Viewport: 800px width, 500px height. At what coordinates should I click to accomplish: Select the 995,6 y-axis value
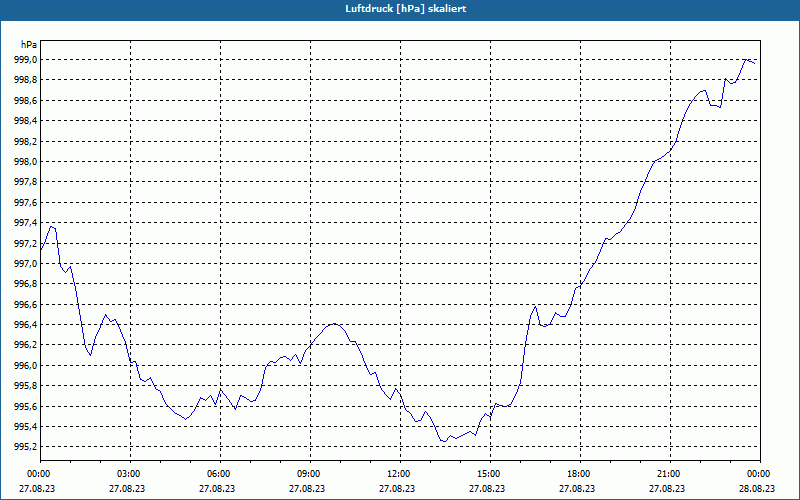tap(26, 407)
